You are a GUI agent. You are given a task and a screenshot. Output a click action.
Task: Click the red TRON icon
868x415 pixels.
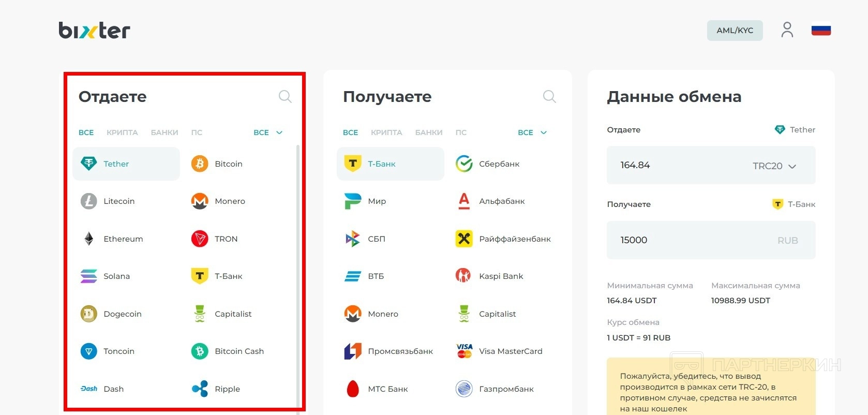200,239
